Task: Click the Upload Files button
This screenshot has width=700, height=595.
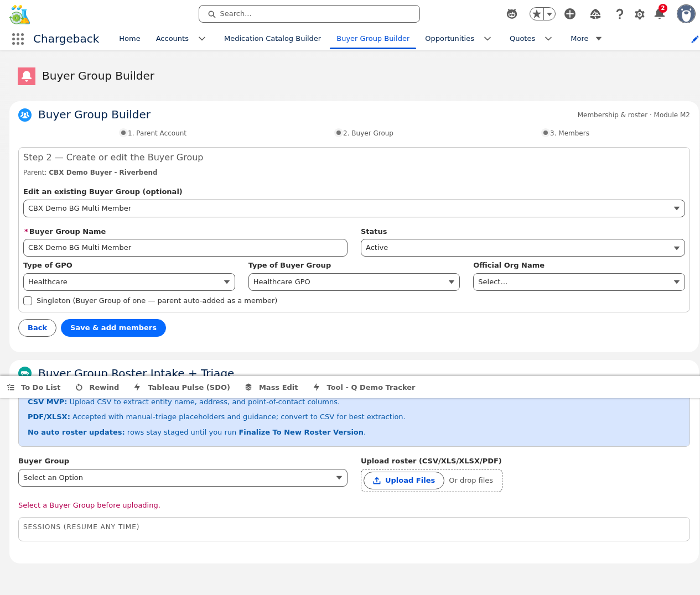Action: pyautogui.click(x=403, y=481)
